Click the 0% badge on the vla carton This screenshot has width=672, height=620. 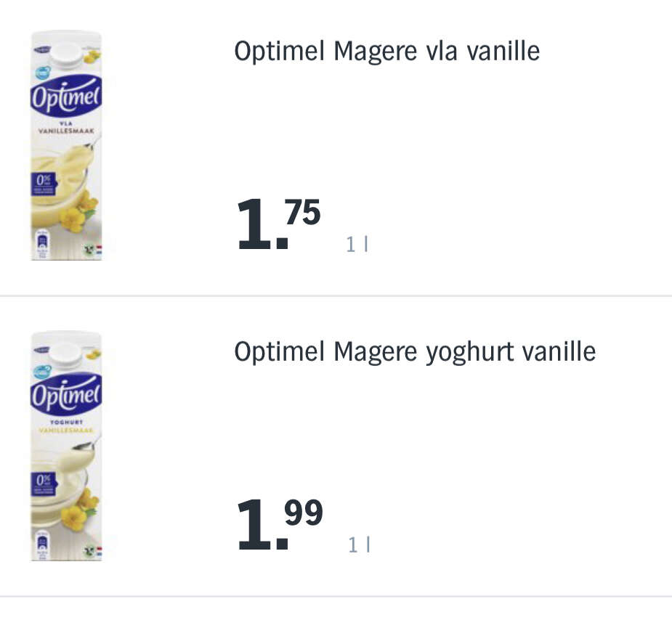tap(44, 184)
